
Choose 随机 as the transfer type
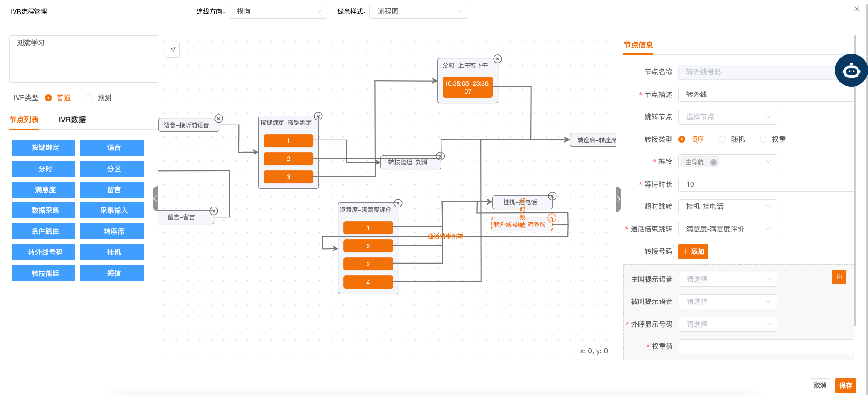(x=723, y=140)
